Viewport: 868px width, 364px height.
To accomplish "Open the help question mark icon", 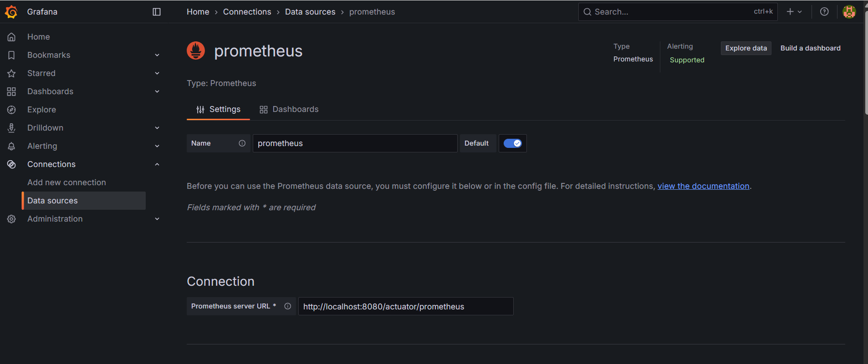I will pyautogui.click(x=824, y=12).
